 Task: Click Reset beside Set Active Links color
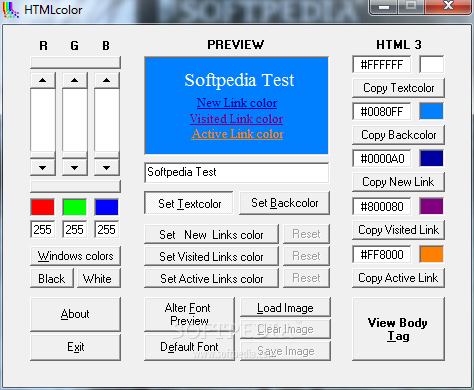click(306, 278)
